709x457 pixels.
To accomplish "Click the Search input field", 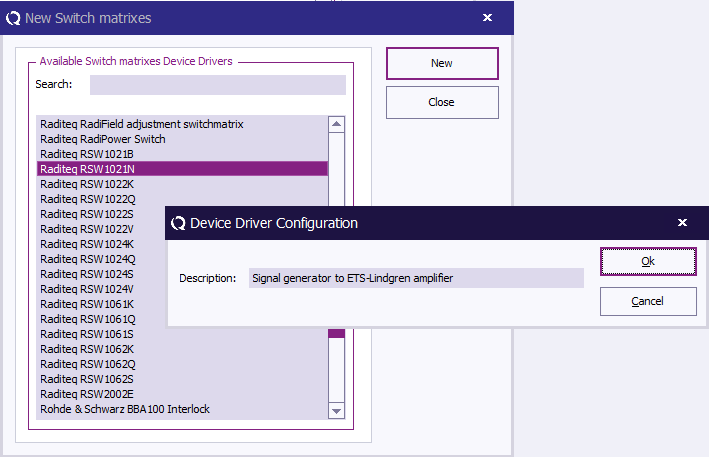I will pos(217,85).
